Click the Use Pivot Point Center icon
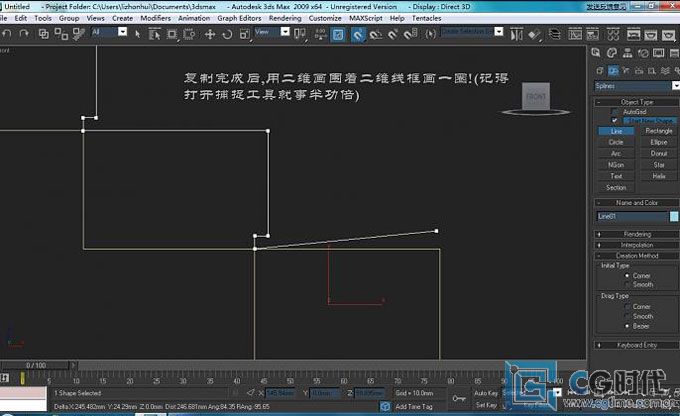Screen dimensions: 680x416 click(x=299, y=34)
